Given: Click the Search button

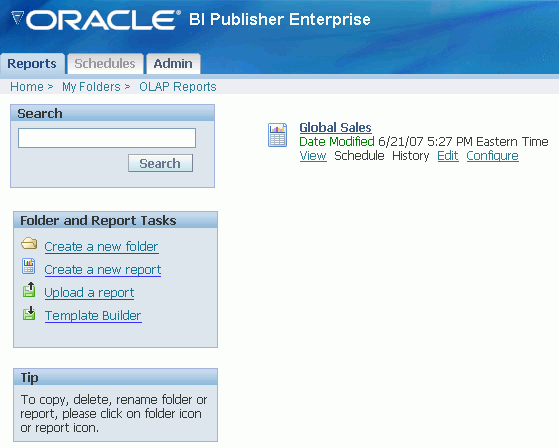Looking at the screenshot, I should click(160, 163).
